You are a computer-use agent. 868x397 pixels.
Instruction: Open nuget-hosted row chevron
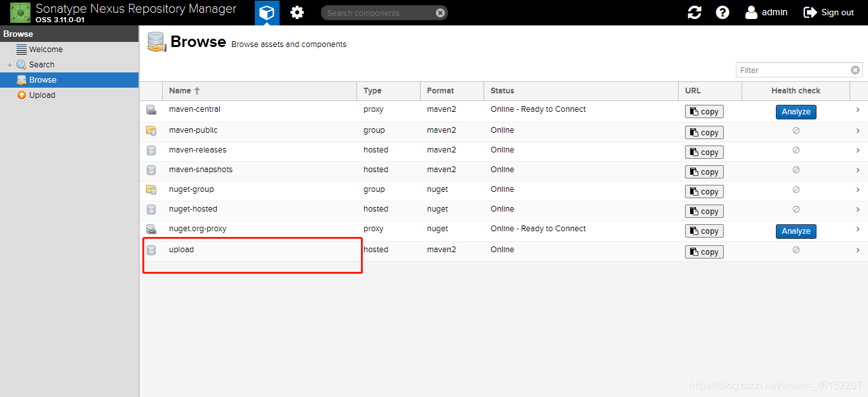pos(858,209)
